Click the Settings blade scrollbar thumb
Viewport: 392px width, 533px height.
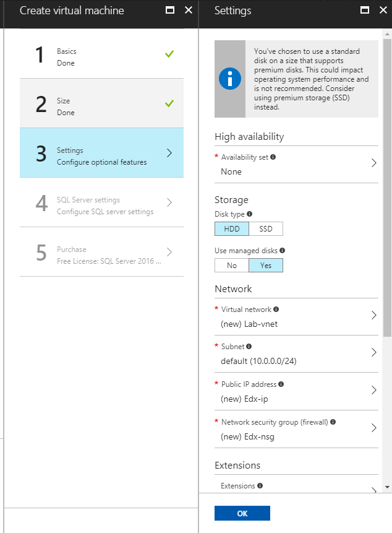(x=387, y=188)
